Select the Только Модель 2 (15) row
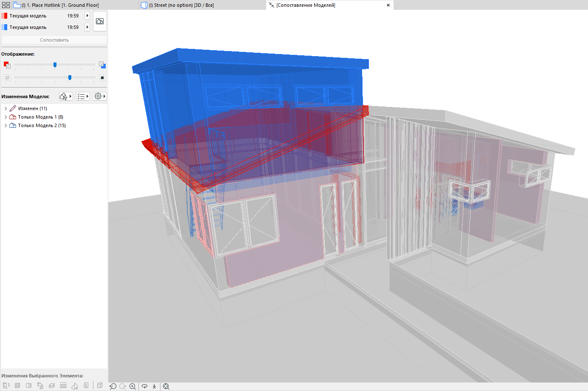 pyautogui.click(x=54, y=125)
